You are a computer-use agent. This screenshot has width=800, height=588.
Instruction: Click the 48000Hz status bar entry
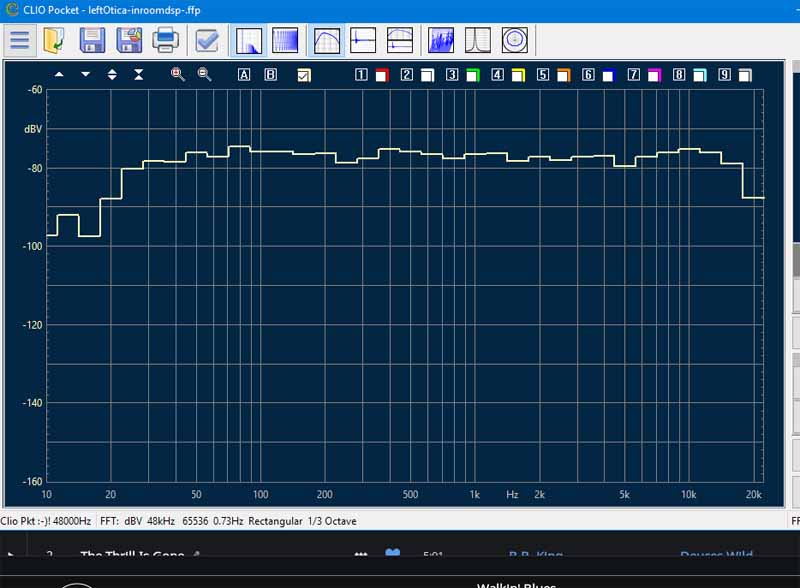coord(72,521)
